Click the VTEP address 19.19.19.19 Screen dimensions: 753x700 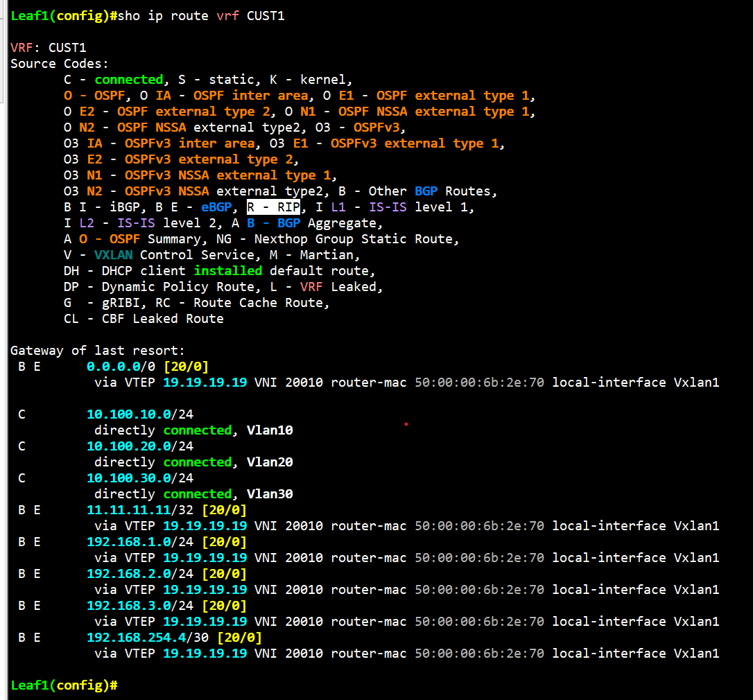[x=205, y=382]
